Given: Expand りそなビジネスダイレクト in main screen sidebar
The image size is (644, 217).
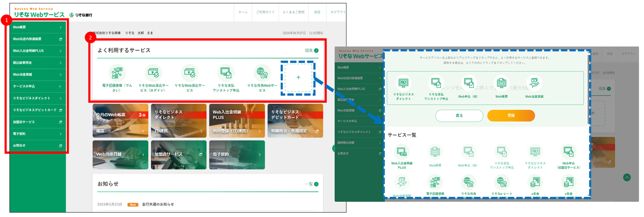Looking at the screenshot, I should pos(38,98).
